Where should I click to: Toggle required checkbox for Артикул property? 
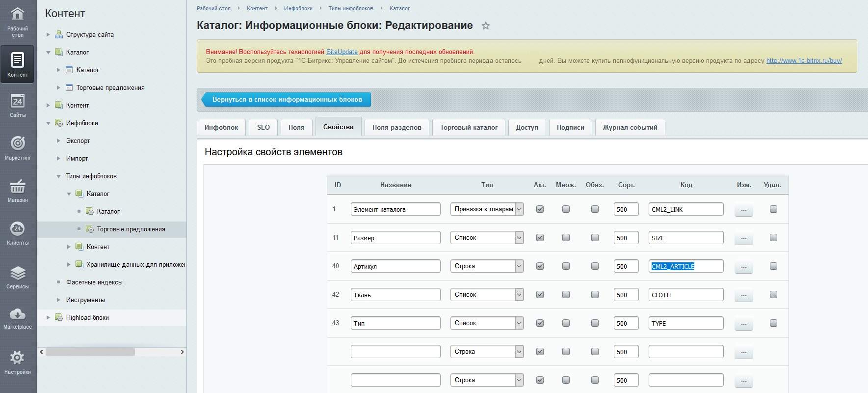tap(595, 266)
